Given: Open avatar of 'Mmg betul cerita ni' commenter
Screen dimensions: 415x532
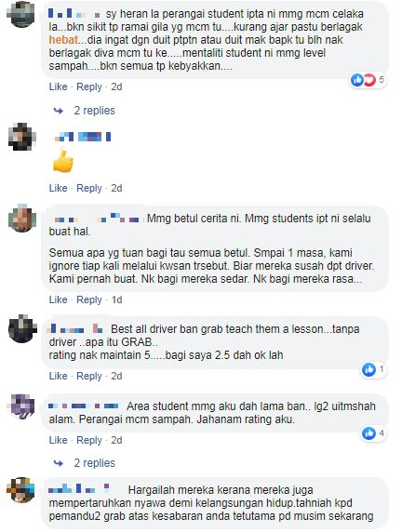Looking at the screenshot, I should pyautogui.click(x=22, y=219).
